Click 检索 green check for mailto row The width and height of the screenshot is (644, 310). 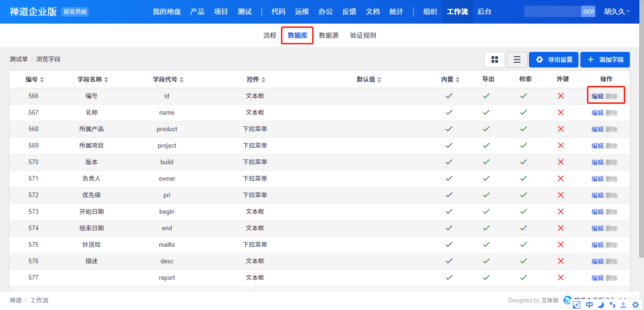click(523, 244)
